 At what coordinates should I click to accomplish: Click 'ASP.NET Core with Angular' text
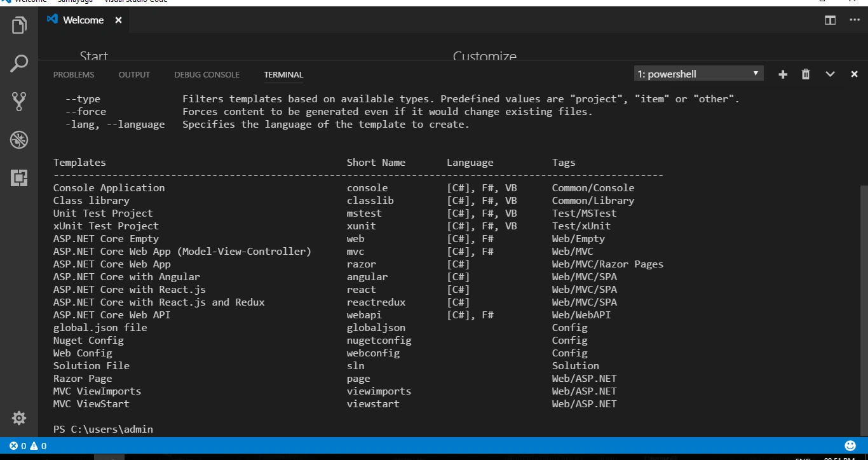[x=126, y=277]
